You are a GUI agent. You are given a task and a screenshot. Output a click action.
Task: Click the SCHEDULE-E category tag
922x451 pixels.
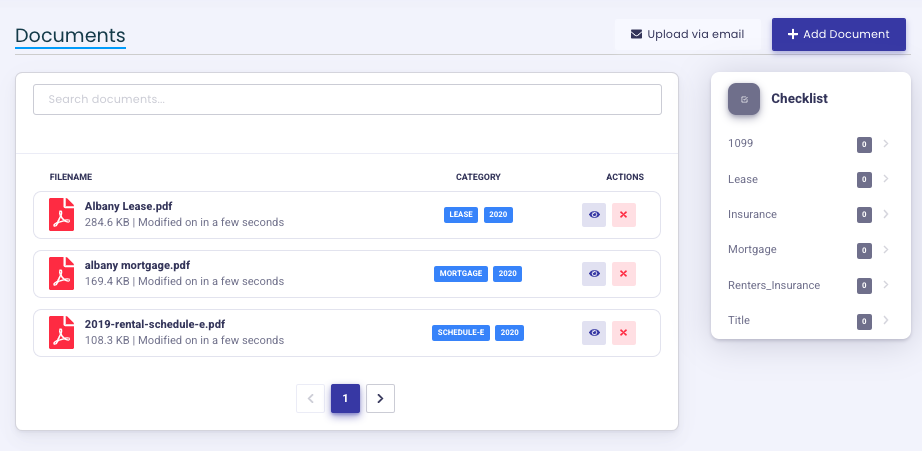(461, 333)
